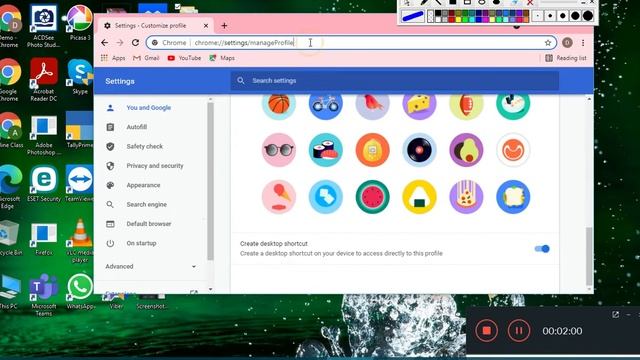
Task: Select the pizza slice avatar
Action: pyautogui.click(x=466, y=197)
